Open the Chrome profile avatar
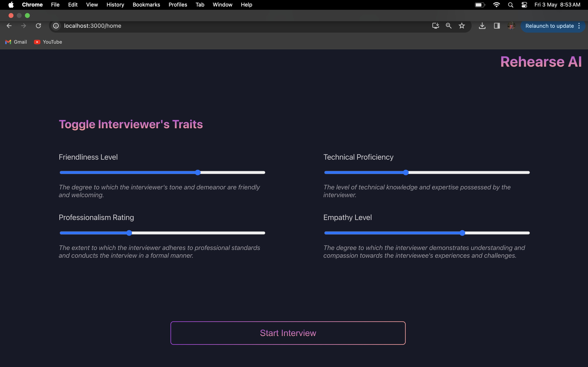Viewport: 588px width, 367px height. click(511, 26)
